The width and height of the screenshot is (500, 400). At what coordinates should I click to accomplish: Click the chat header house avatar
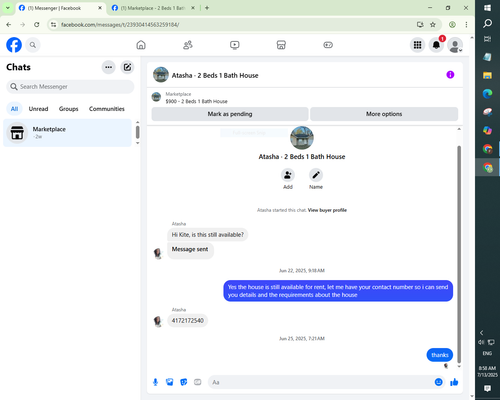(161, 75)
